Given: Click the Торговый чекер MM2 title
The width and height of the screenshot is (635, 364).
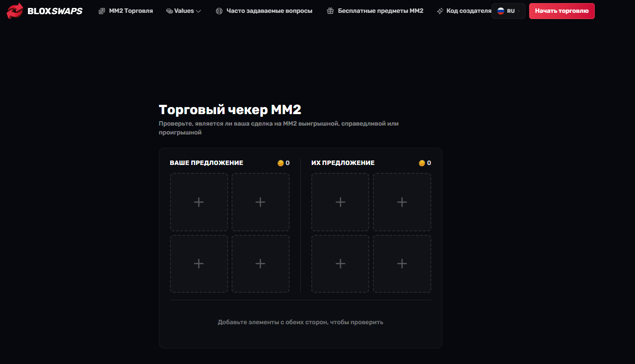Looking at the screenshot, I should pyautogui.click(x=230, y=110).
